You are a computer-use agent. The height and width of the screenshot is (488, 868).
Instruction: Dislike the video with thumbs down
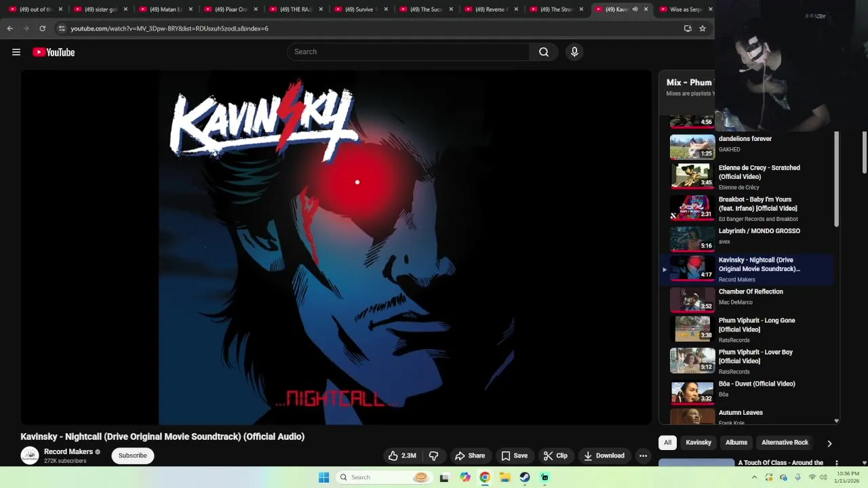click(434, 455)
